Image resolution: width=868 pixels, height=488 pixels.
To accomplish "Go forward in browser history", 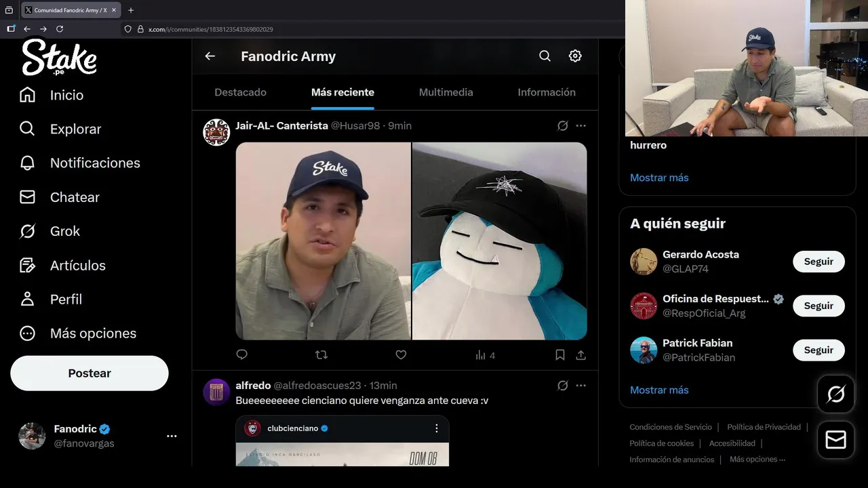I will tap(43, 29).
